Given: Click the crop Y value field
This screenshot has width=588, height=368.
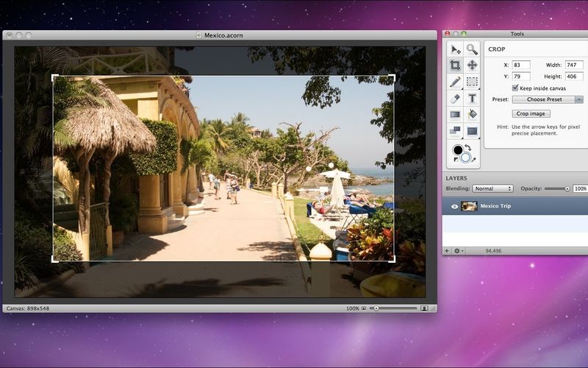Looking at the screenshot, I should pyautogui.click(x=521, y=77).
